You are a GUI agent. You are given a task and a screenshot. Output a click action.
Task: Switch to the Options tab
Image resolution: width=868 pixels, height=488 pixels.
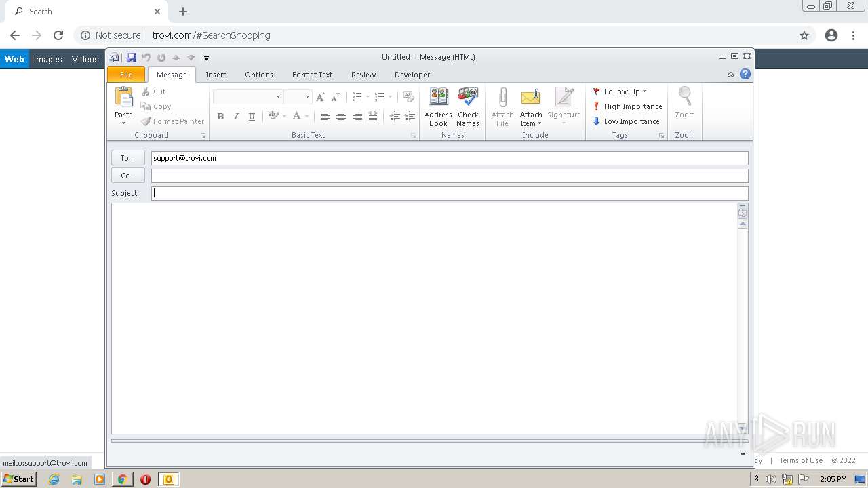259,75
